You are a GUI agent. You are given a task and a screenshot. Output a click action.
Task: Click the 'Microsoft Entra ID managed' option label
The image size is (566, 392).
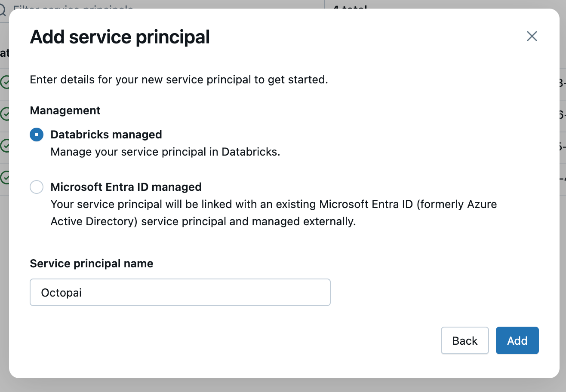click(x=126, y=187)
